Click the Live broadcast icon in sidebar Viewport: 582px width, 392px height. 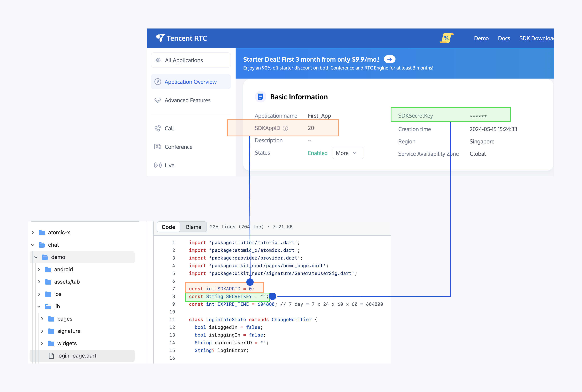click(158, 165)
